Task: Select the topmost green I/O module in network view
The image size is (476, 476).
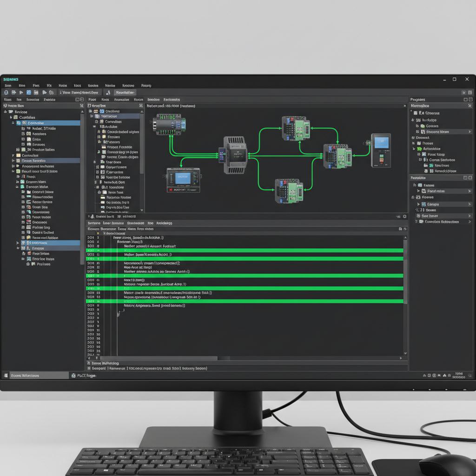Action: click(x=295, y=128)
